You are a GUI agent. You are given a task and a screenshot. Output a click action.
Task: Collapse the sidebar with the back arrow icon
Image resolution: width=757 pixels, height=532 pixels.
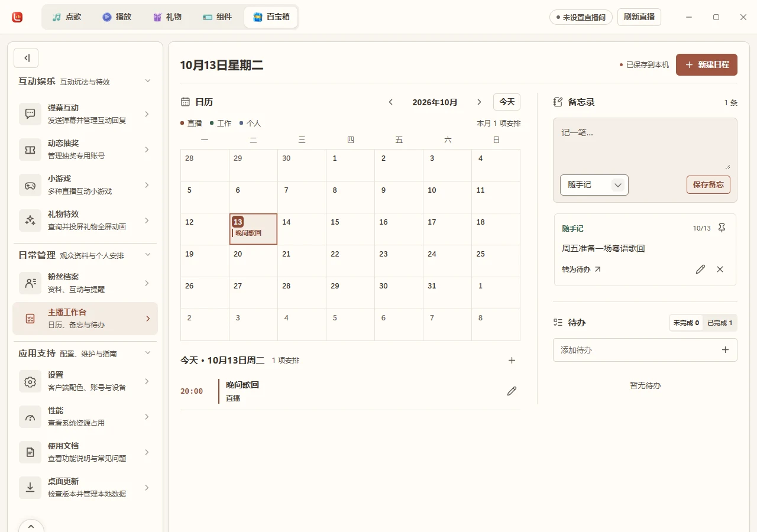point(26,58)
